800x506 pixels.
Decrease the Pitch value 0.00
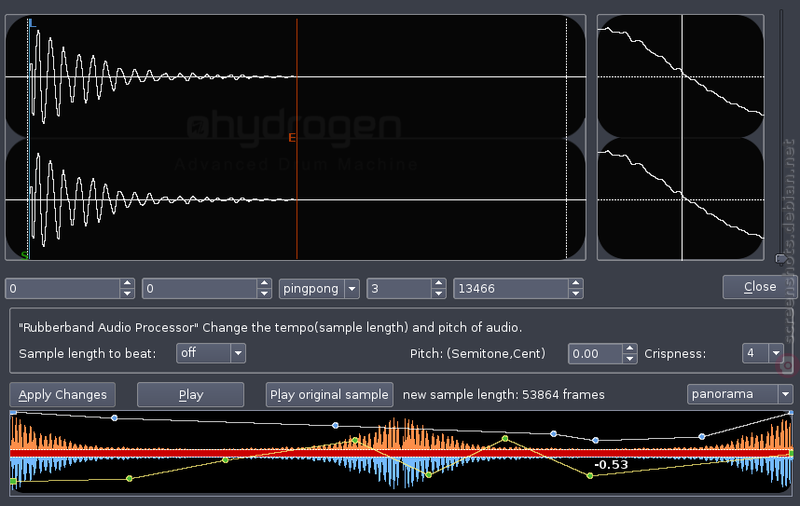630,358
